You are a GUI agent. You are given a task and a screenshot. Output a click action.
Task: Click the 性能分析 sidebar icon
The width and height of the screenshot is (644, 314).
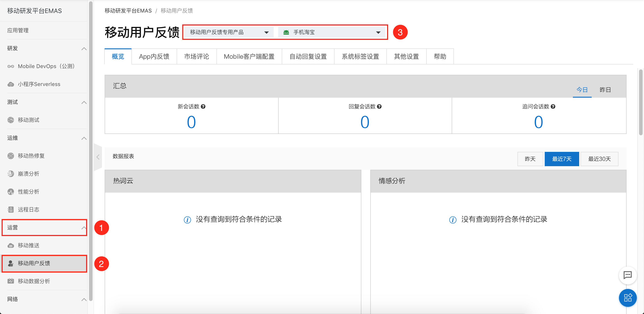11,192
